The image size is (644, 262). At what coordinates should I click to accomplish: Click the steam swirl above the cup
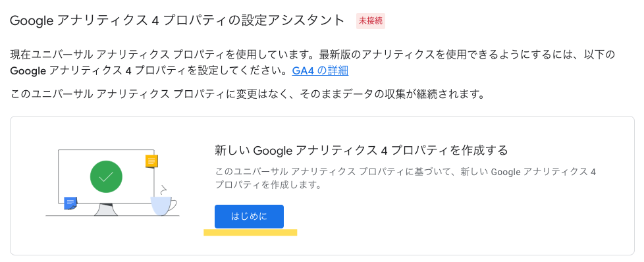coord(164,190)
